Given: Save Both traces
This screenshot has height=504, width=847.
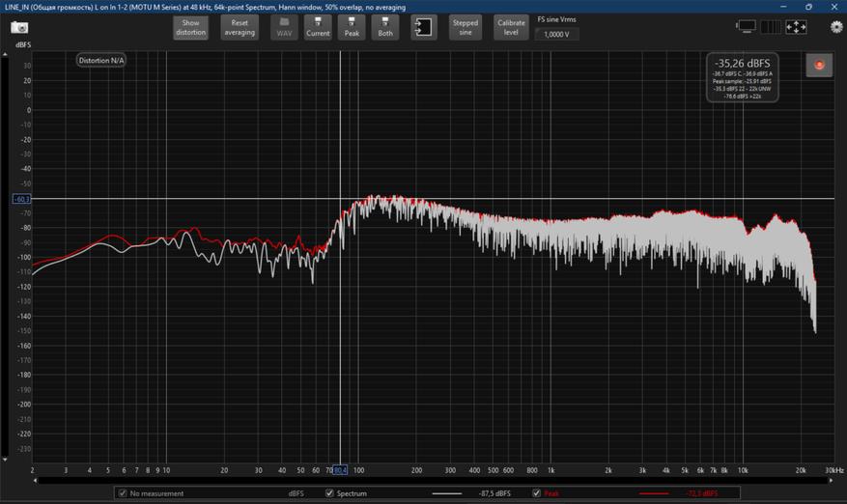Looking at the screenshot, I should pos(385,27).
